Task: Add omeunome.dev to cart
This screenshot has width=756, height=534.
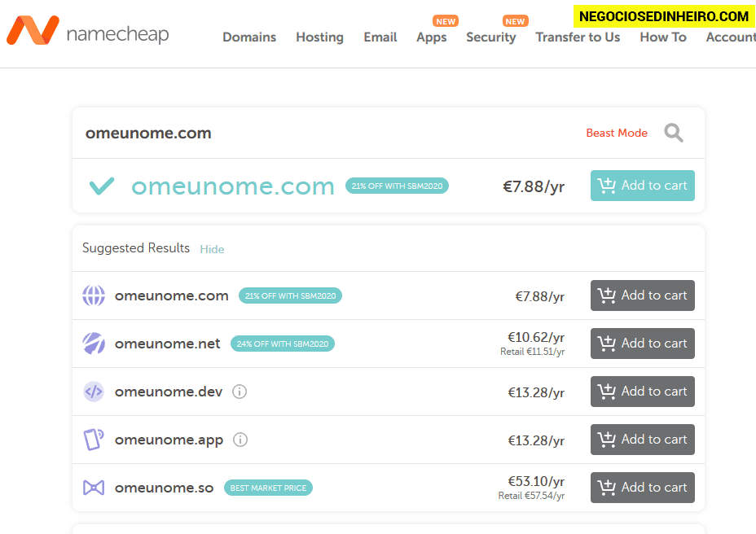Action: 643,392
